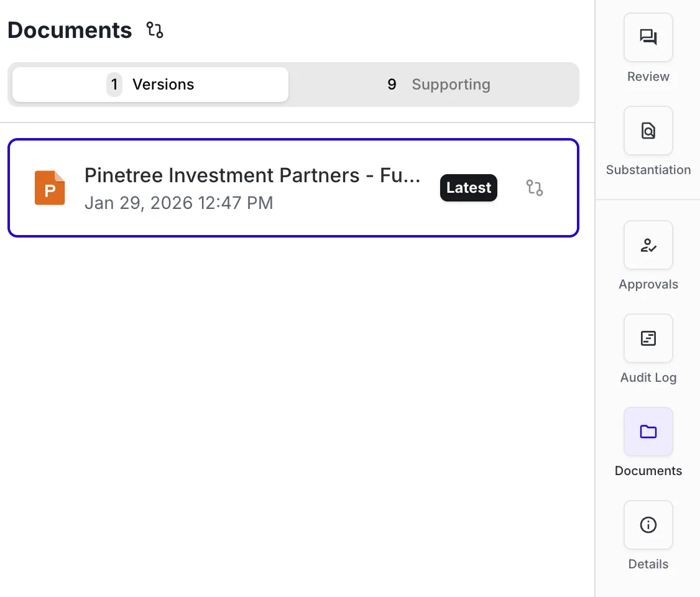Click the orange PowerPoint file icon

pos(50,188)
